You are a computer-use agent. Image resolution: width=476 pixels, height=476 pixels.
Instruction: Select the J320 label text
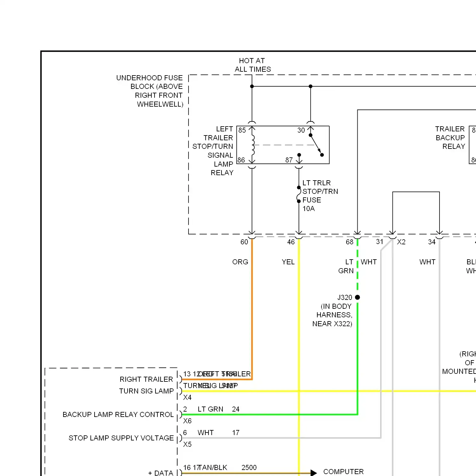click(345, 298)
